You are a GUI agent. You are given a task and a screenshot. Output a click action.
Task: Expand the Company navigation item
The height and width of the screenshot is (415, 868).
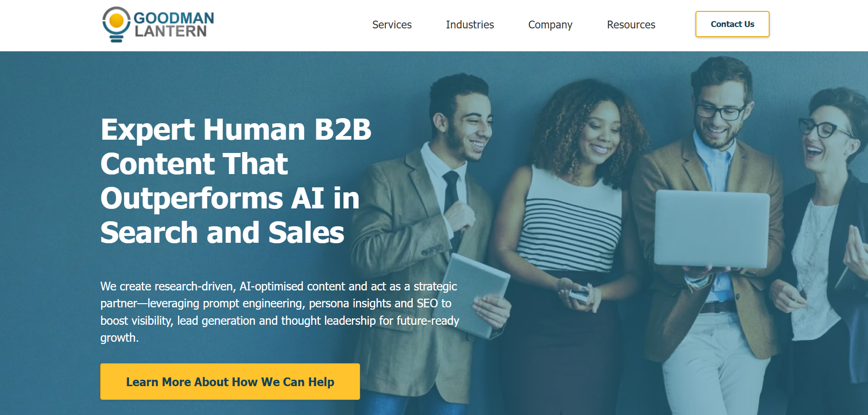click(x=550, y=25)
